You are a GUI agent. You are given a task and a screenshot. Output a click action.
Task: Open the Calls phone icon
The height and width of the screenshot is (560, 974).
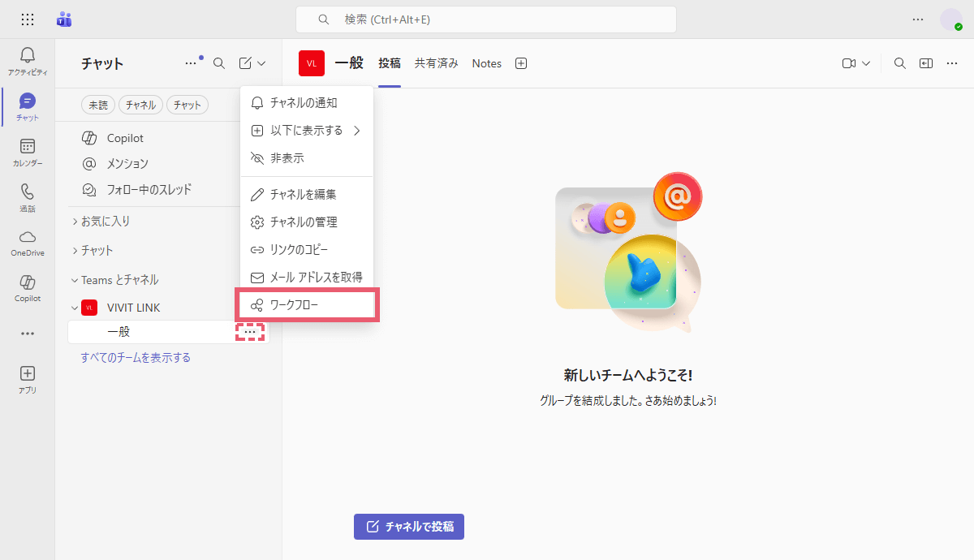[x=27, y=197]
